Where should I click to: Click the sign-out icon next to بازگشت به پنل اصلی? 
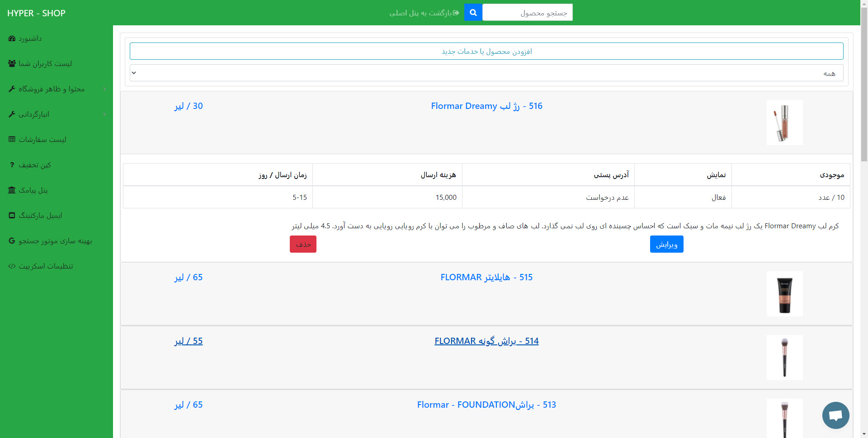456,13
